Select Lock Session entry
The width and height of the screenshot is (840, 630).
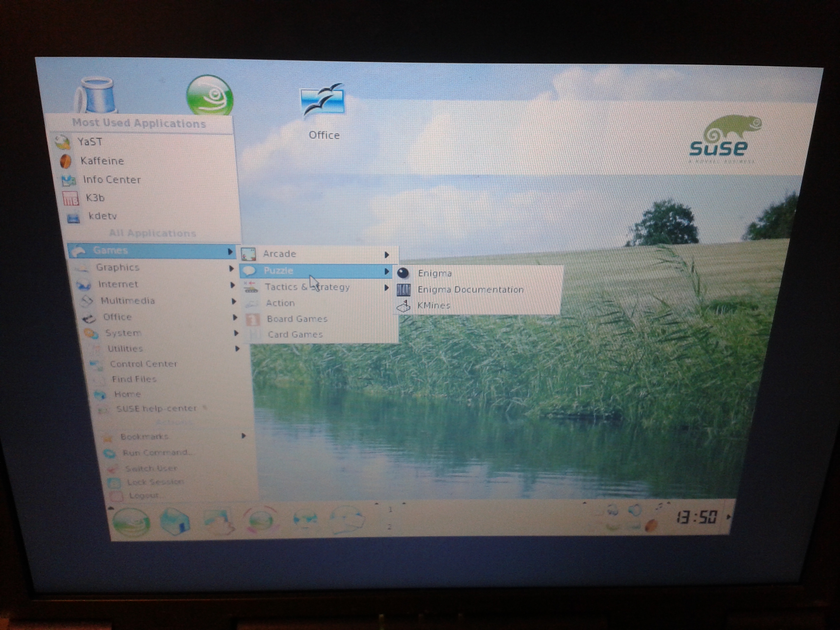coord(181,482)
